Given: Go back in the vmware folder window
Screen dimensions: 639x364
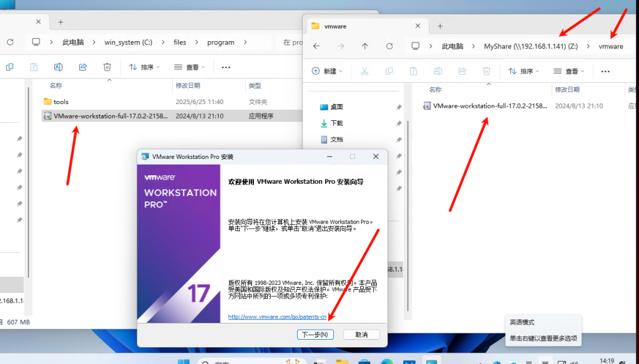Looking at the screenshot, I should coord(316,46).
